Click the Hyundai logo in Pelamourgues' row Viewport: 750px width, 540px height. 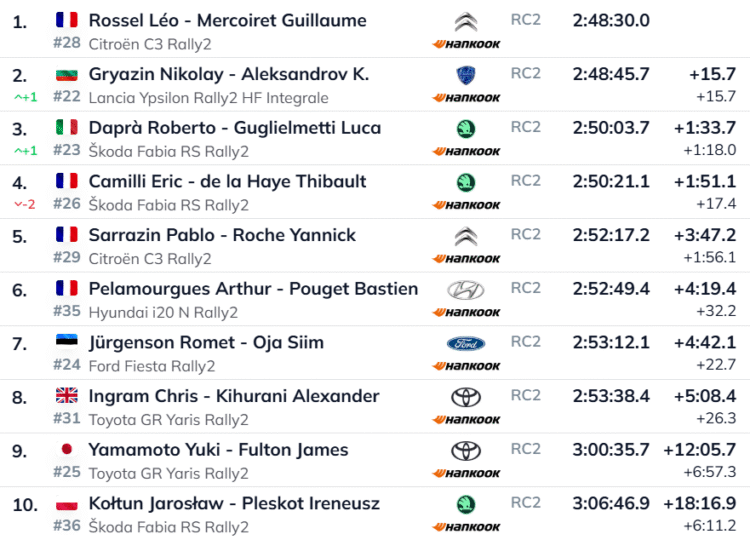click(466, 290)
